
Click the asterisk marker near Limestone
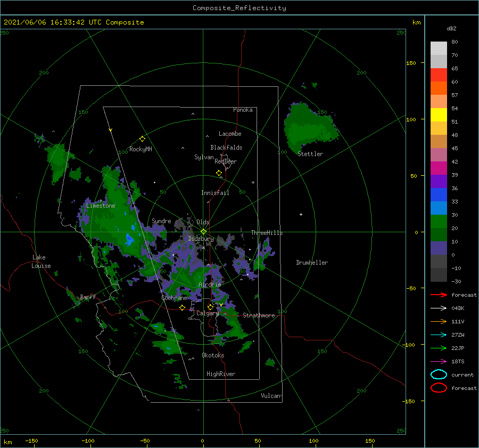coord(101,201)
